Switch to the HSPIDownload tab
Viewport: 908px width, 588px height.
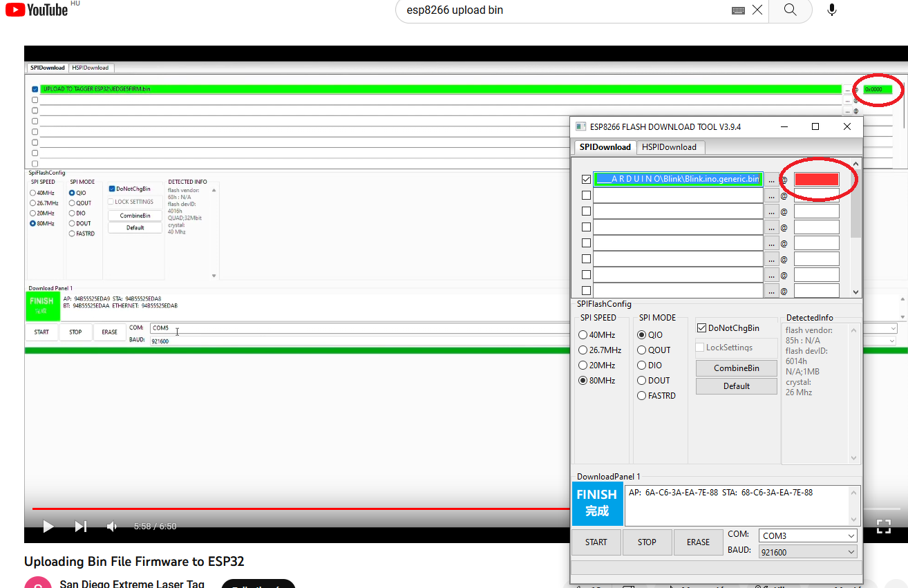pyautogui.click(x=669, y=147)
